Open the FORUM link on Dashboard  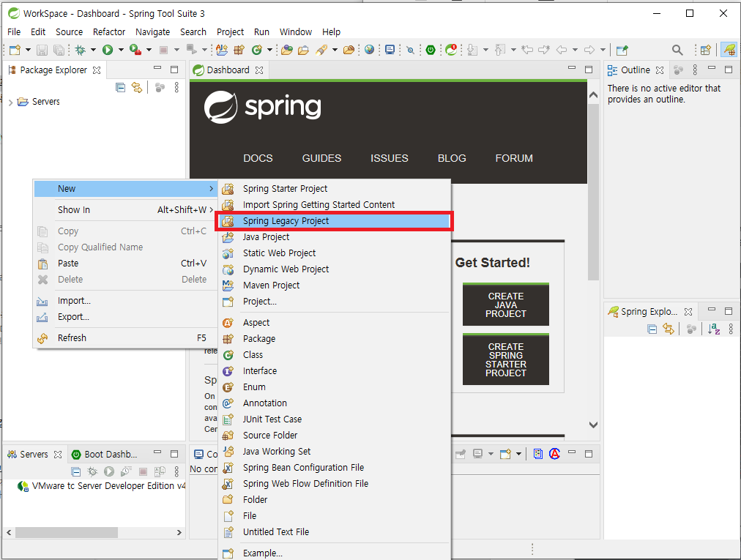coord(514,158)
